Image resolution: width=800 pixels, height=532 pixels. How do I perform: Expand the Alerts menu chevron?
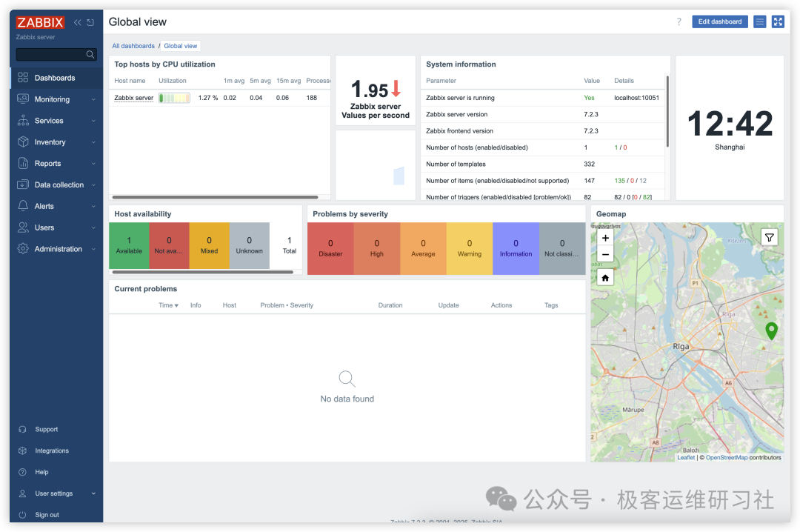93,206
